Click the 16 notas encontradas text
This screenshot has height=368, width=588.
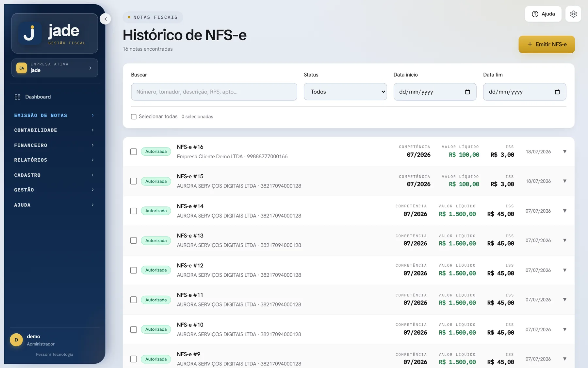pos(148,49)
